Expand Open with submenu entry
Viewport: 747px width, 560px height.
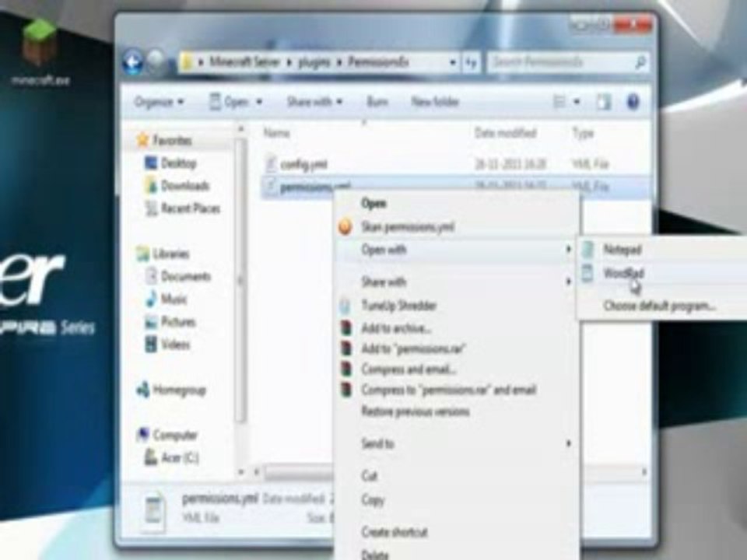[458, 250]
